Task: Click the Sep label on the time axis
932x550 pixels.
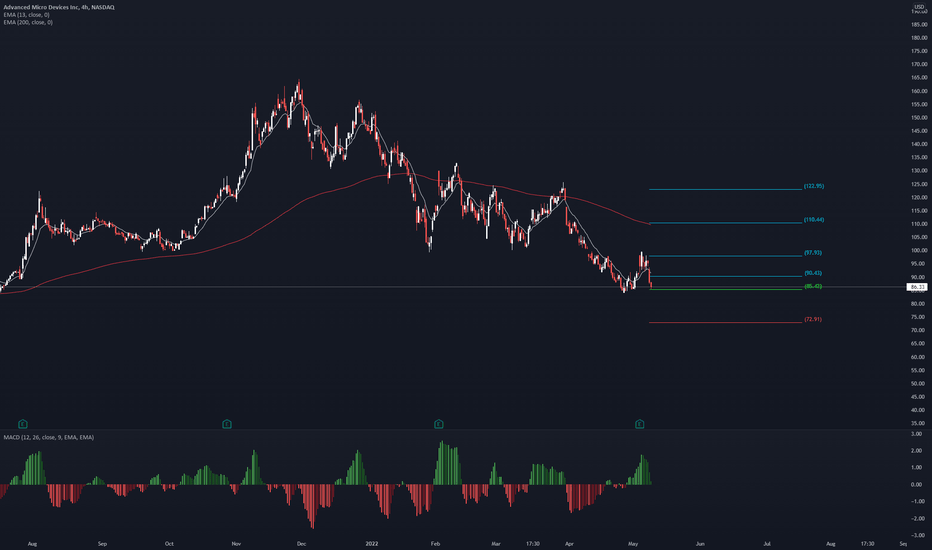Action: point(102,544)
